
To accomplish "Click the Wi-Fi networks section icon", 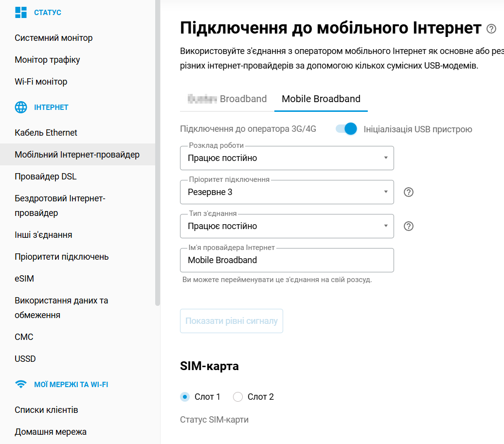I will (21, 384).
